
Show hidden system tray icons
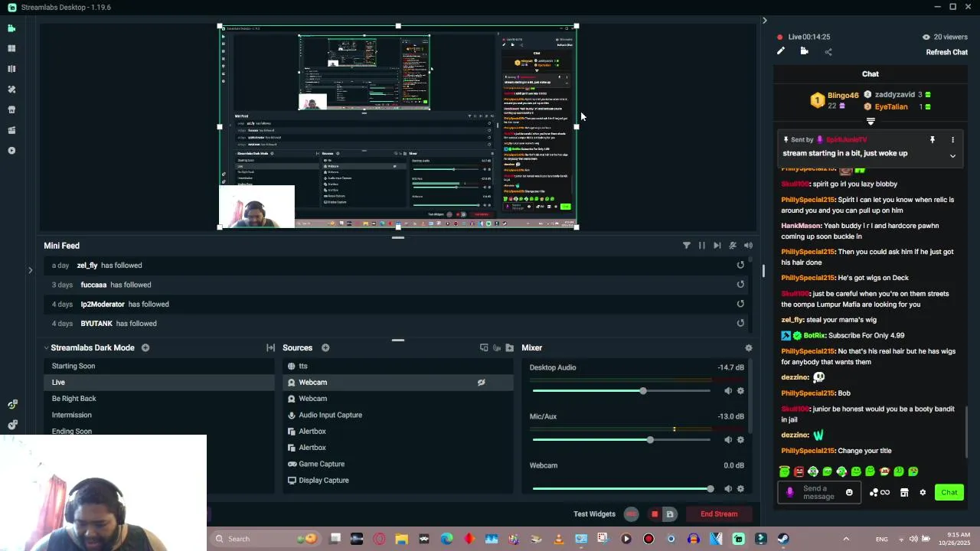point(846,539)
